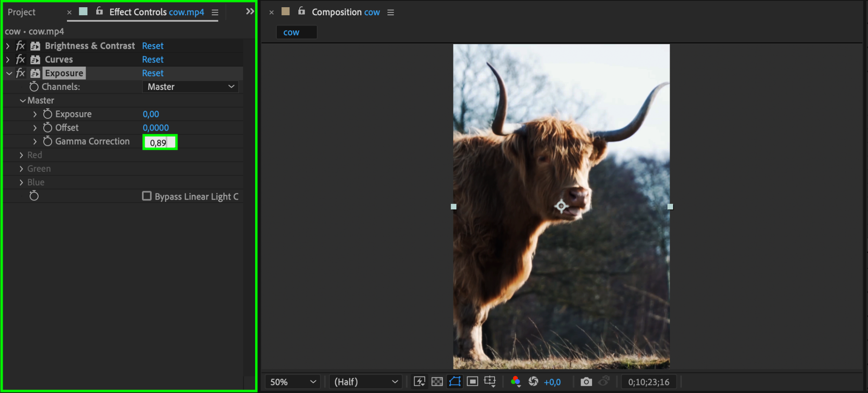
Task: Enable Bypass Linear Light Conversion checkbox
Action: (x=147, y=196)
